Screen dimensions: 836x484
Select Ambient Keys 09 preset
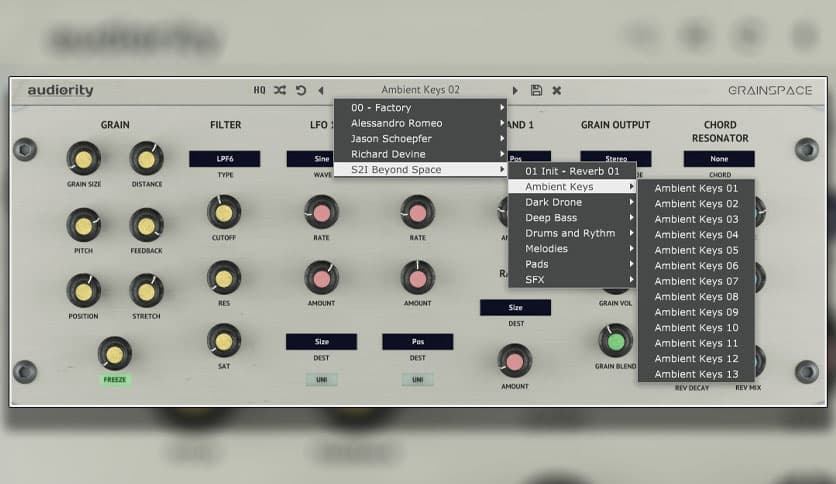[x=696, y=312]
